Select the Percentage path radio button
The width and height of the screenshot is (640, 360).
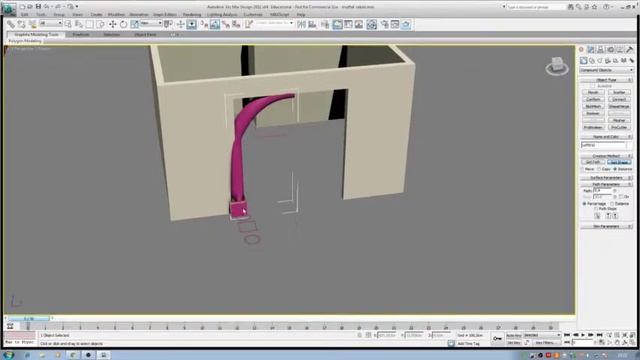584,204
